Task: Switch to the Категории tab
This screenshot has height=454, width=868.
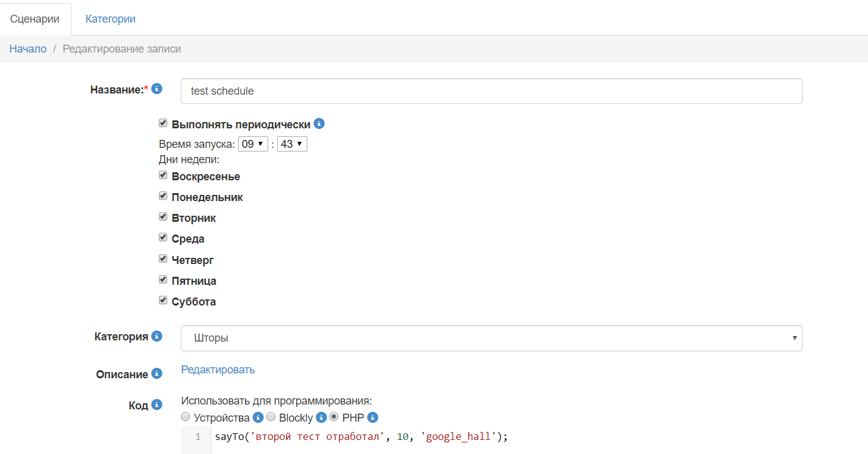Action: click(111, 19)
